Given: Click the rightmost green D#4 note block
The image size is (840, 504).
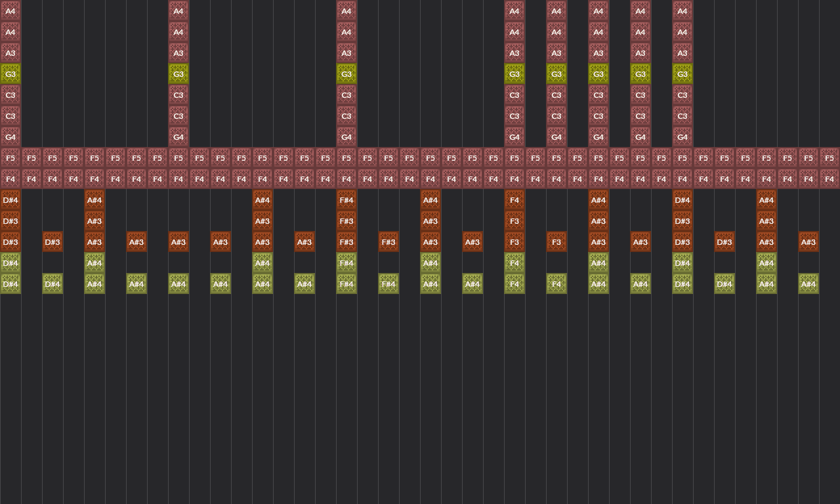Looking at the screenshot, I should pos(724,283).
